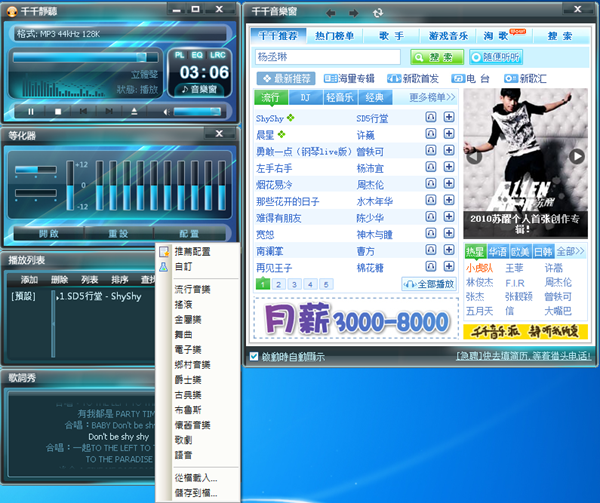Click the refresh icon in music window title
Image resolution: width=600 pixels, height=503 pixels.
click(377, 13)
